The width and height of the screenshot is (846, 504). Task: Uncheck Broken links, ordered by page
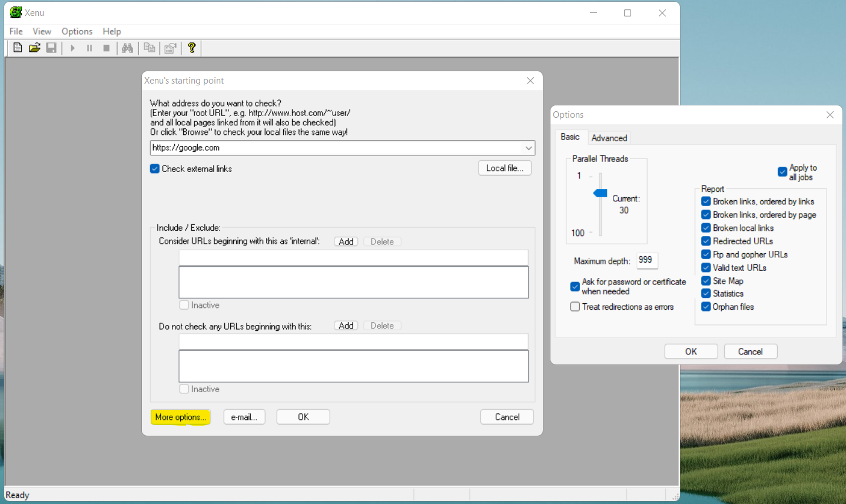[x=706, y=214]
